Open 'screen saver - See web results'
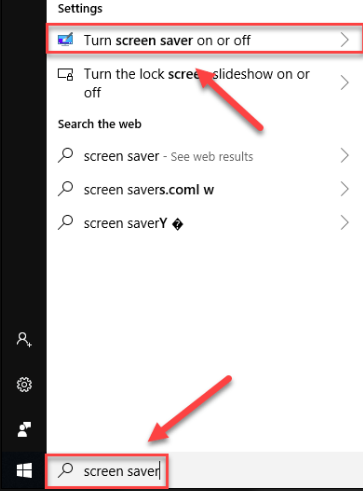This screenshot has height=491, width=363. tap(204, 156)
